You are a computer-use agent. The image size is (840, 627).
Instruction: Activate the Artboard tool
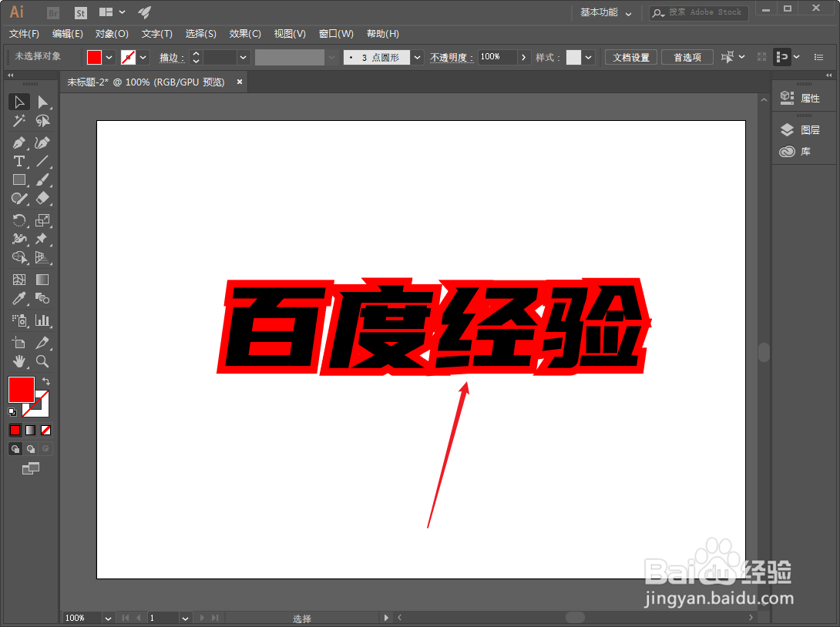pyautogui.click(x=18, y=342)
